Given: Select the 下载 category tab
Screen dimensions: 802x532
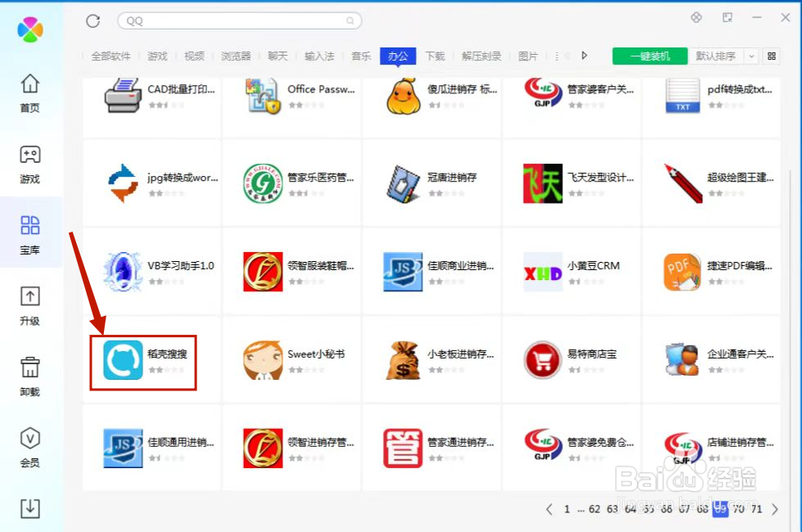Looking at the screenshot, I should pos(435,56).
